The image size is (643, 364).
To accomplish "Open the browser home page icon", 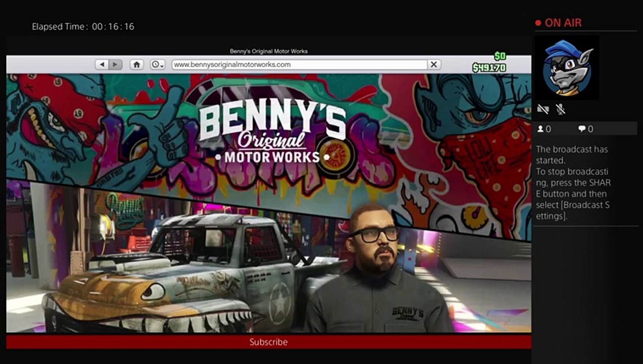I will pyautogui.click(x=136, y=65).
